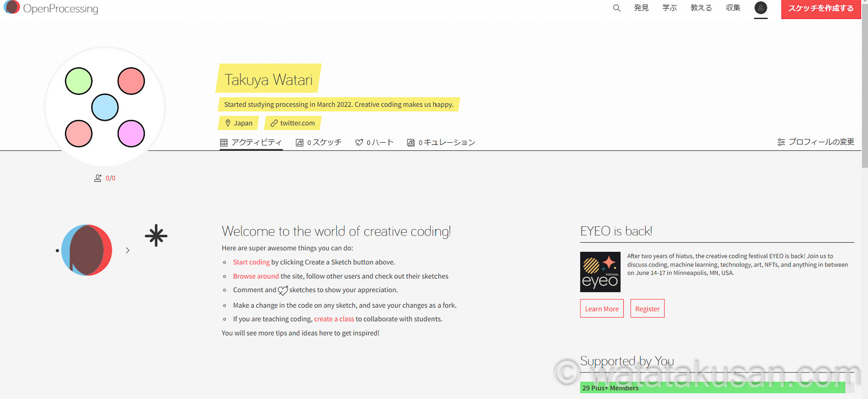868x399 pixels.
Task: Click the Learn More button
Action: tap(602, 309)
